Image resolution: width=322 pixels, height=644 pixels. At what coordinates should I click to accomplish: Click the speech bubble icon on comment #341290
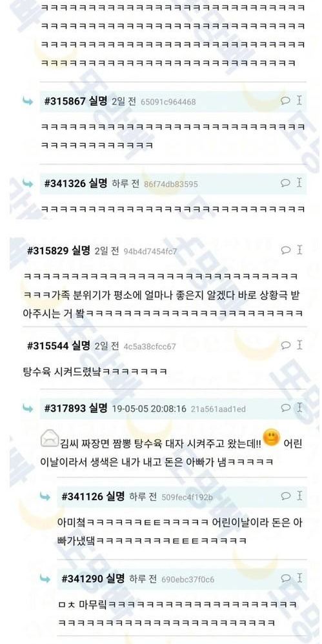coord(285,578)
